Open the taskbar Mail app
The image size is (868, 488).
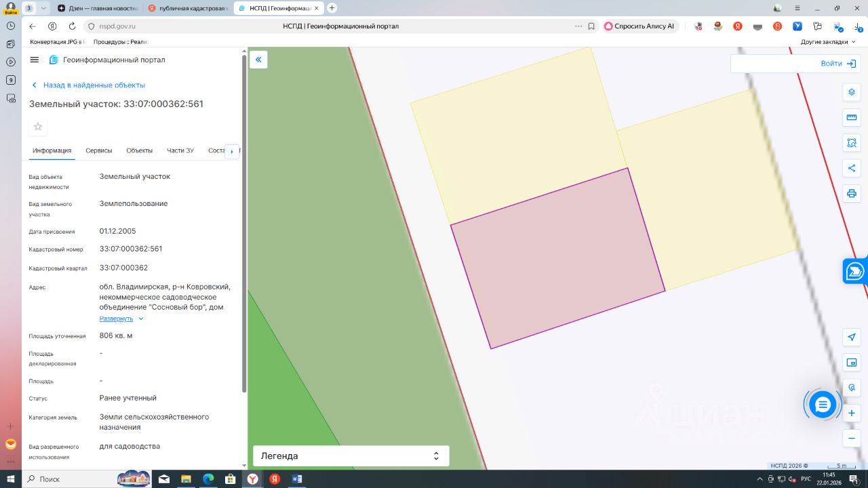click(x=164, y=479)
